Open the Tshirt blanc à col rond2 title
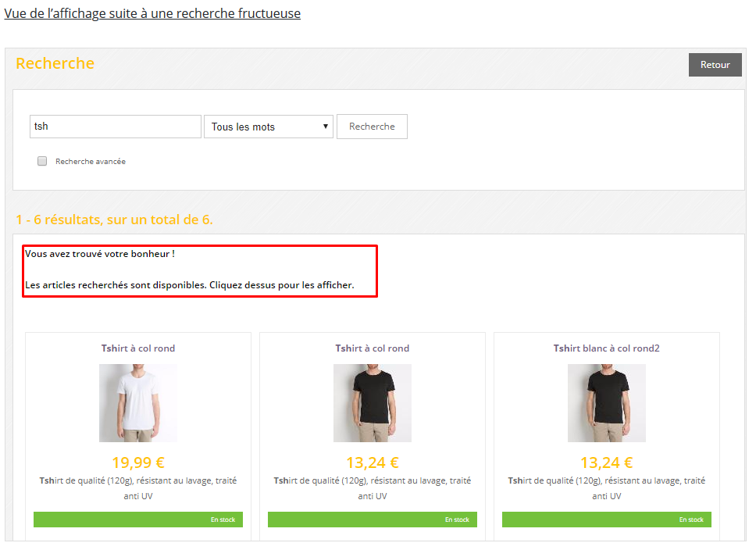Image resolution: width=756 pixels, height=550 pixels. coord(607,348)
